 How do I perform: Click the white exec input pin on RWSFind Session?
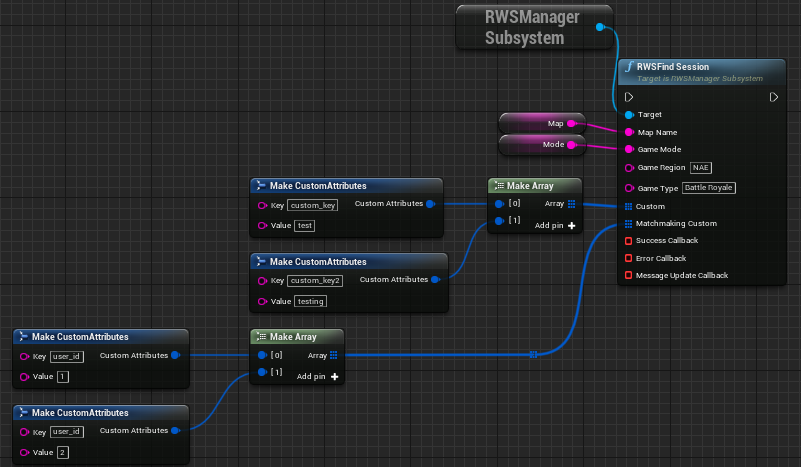point(628,97)
